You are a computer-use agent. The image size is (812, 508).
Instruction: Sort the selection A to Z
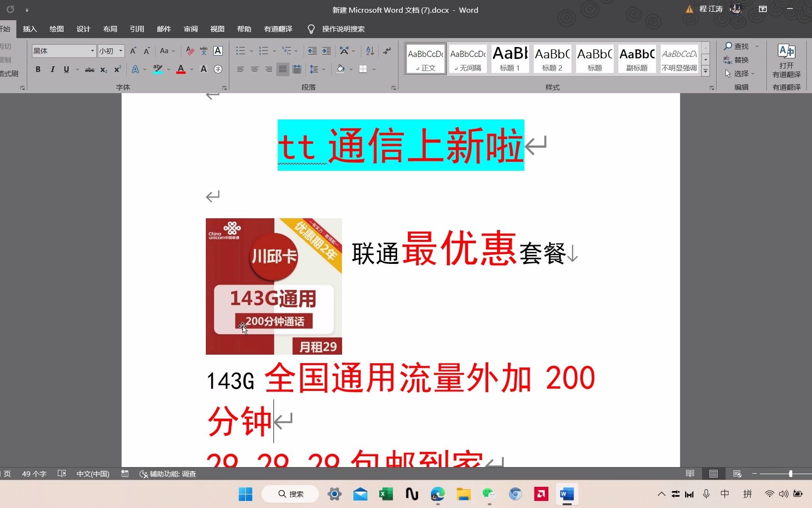coord(370,51)
